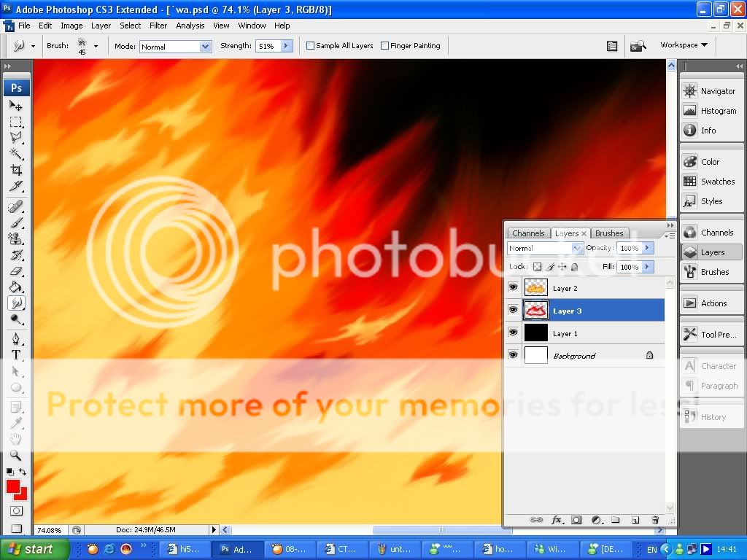Select the Magic Wand tool
747x560 pixels.
pos(16,154)
